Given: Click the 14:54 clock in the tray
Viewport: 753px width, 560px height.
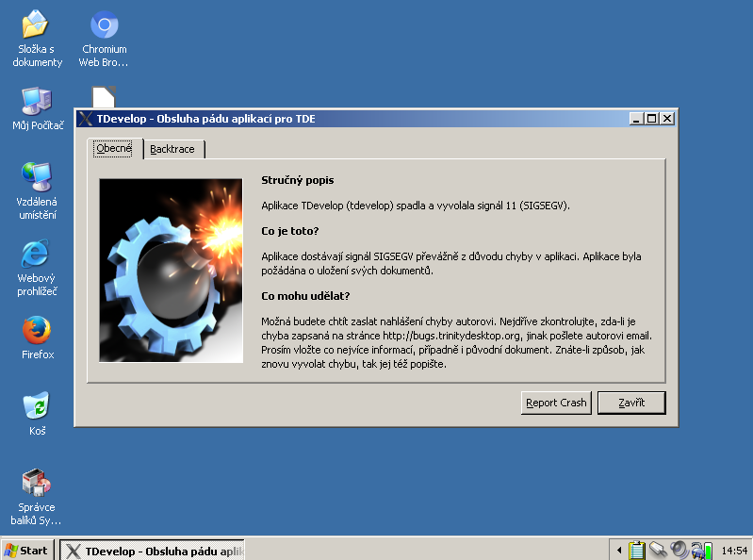Looking at the screenshot, I should 734,551.
